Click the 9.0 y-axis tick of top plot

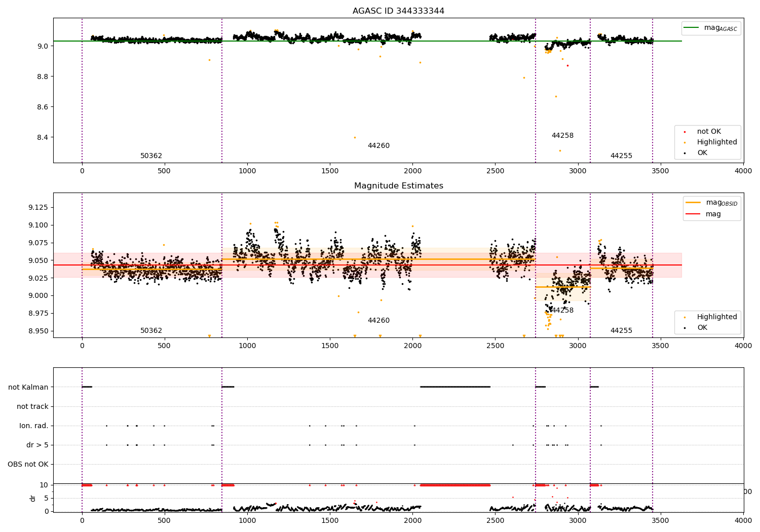pyautogui.click(x=43, y=46)
